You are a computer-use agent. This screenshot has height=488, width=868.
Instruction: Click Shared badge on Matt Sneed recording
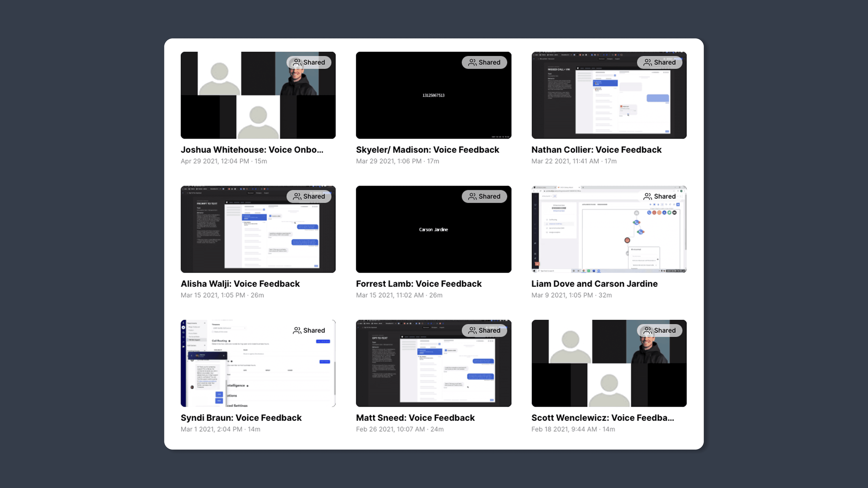pos(484,330)
